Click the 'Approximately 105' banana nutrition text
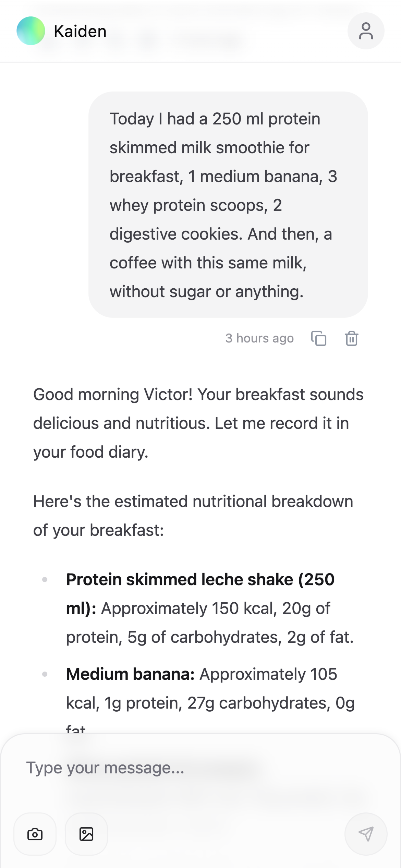The width and height of the screenshot is (401, 868). click(x=268, y=674)
